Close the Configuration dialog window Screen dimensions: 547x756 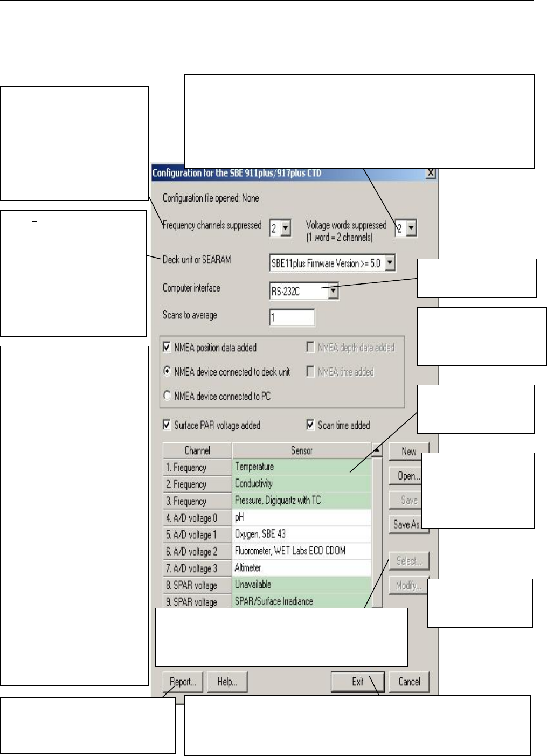430,173
